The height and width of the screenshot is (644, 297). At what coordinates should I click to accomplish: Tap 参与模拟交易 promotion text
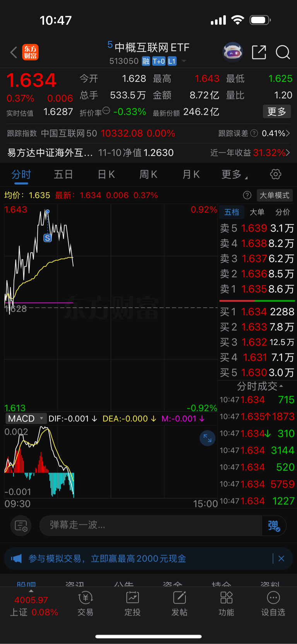pos(107,559)
